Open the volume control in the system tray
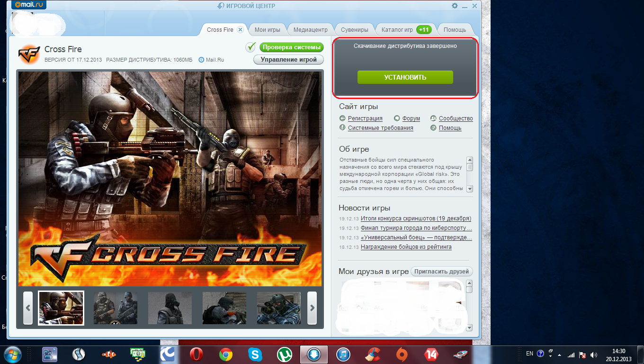This screenshot has height=364, width=644. click(594, 354)
